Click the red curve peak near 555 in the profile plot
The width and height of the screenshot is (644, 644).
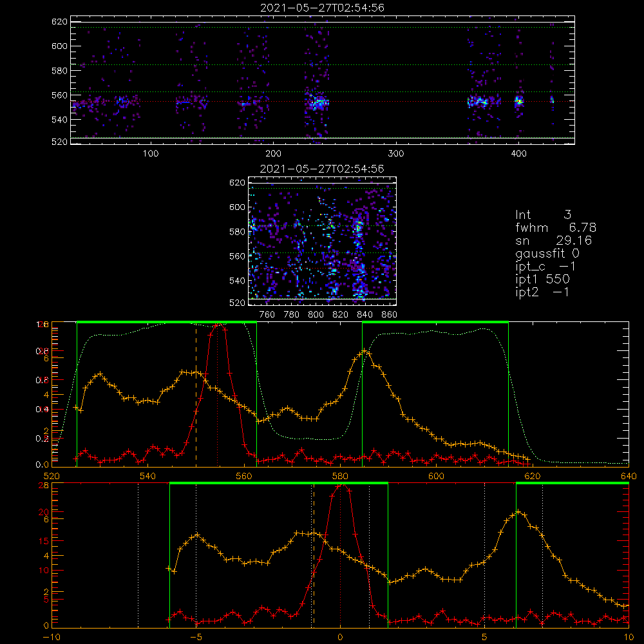tap(220, 325)
